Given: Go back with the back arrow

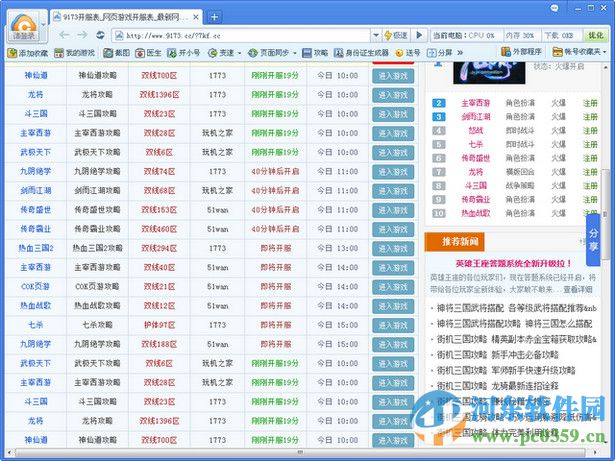Looking at the screenshot, I should coord(64,35).
